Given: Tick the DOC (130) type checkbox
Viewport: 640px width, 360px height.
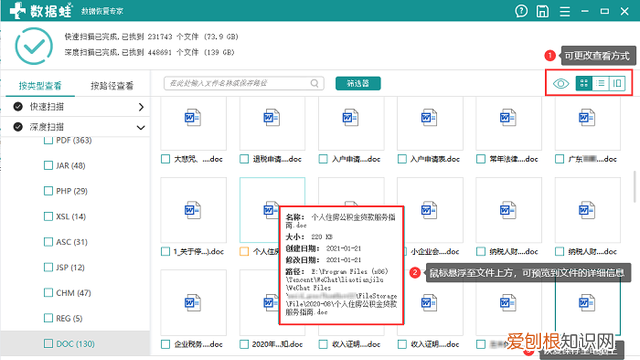Looking at the screenshot, I should tap(48, 344).
